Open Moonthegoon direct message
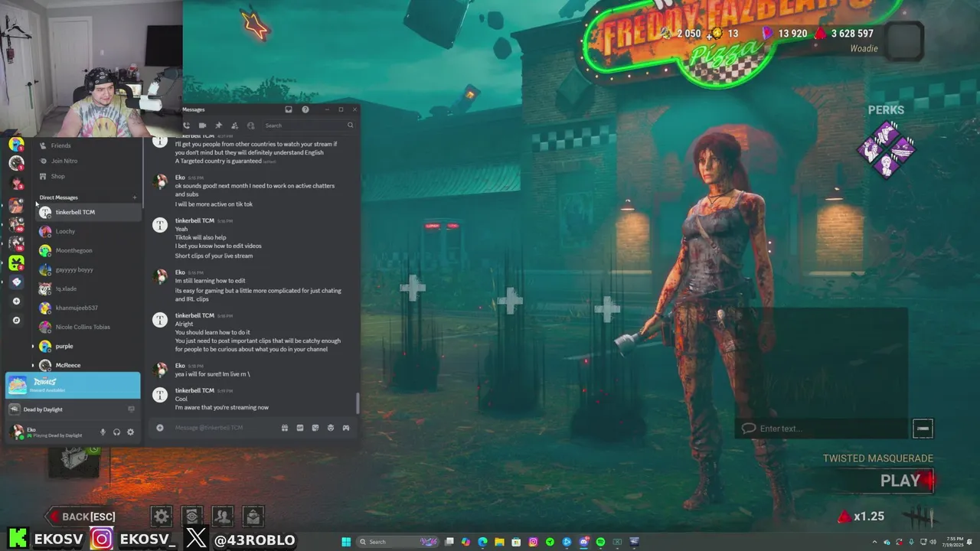 89,250
